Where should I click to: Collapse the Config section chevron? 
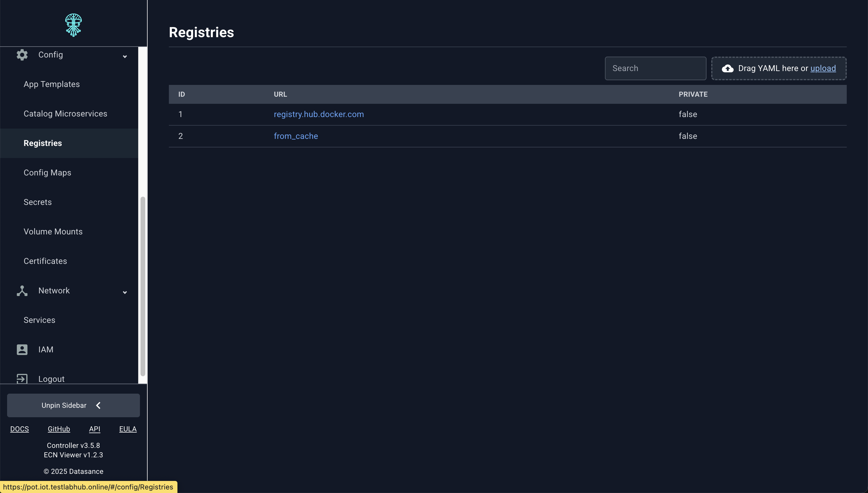(125, 56)
